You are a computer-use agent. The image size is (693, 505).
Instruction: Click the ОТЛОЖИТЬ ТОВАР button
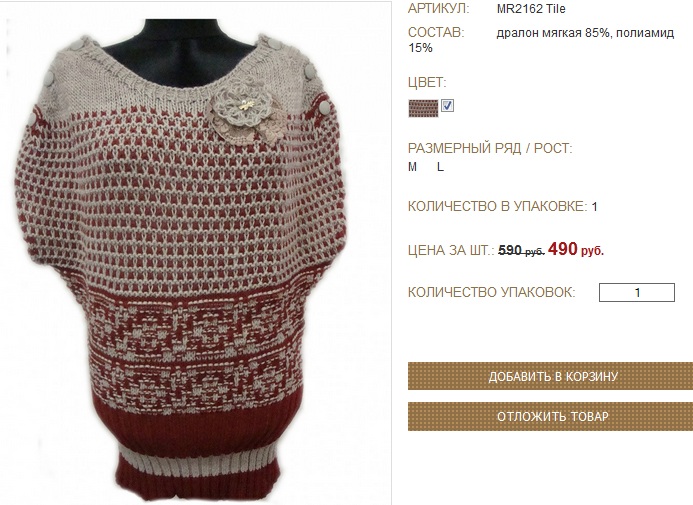550,416
